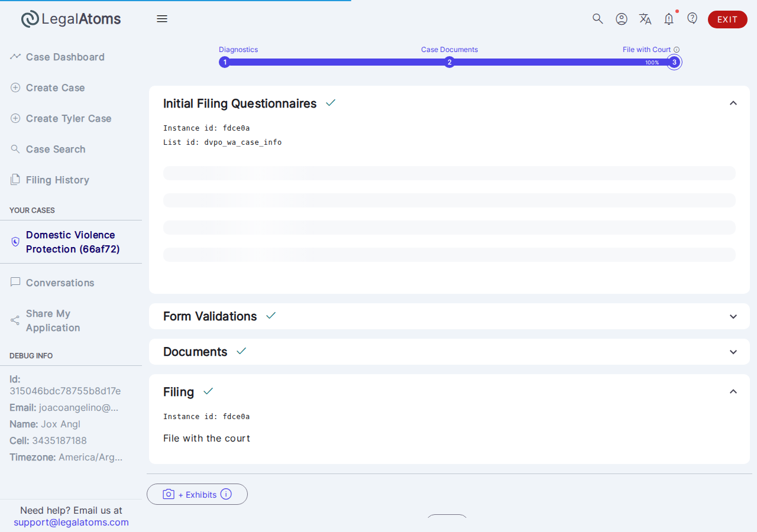Screen dimensions: 757x532
Task: Collapse the Filing section chevron
Action: point(733,392)
